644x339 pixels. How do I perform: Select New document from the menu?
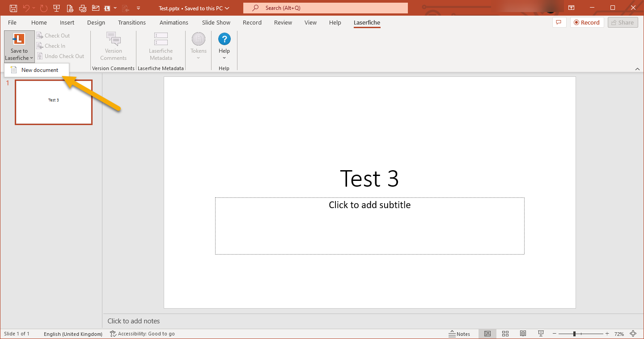tap(39, 70)
